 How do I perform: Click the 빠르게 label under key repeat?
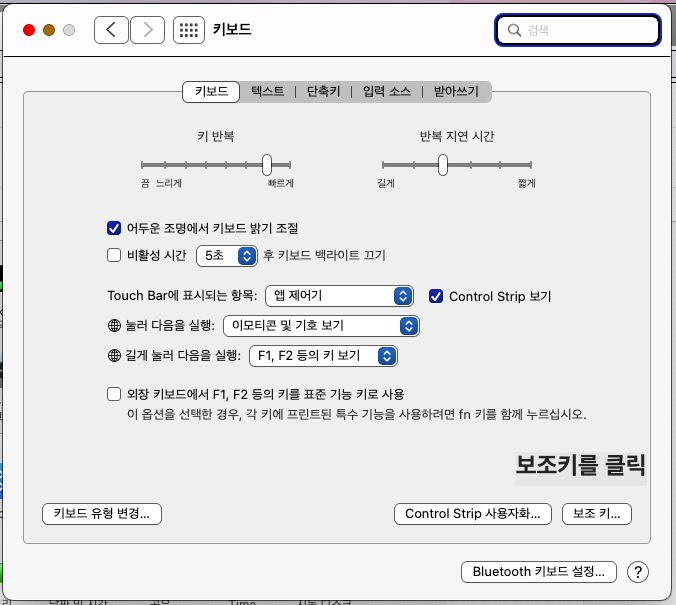point(281,183)
